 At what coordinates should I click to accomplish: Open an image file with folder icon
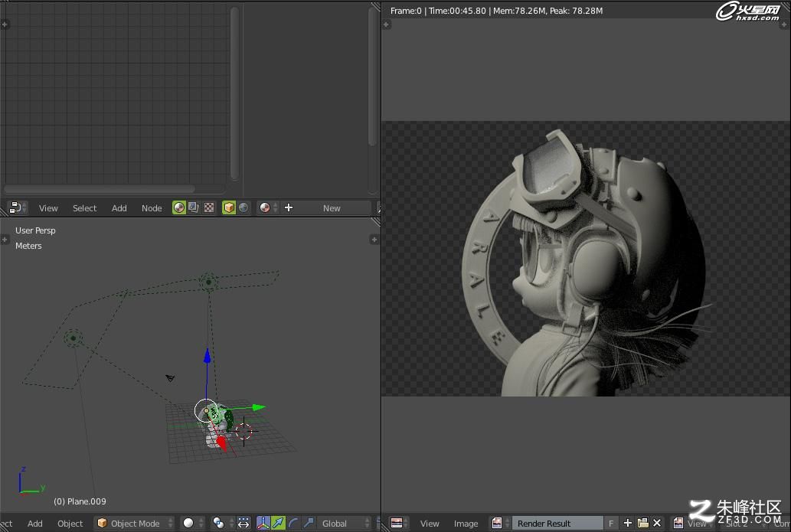point(642,523)
